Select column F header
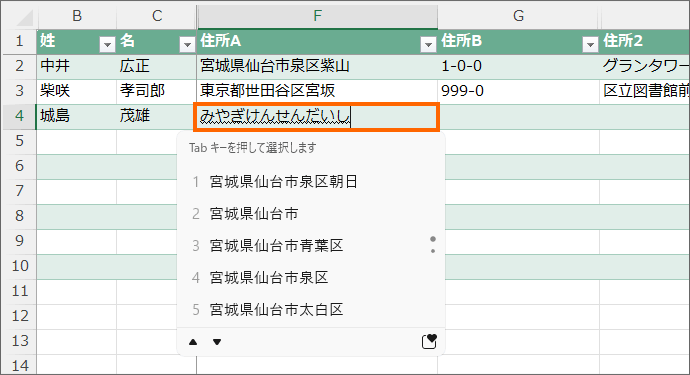Viewport: 690px width, 375px height. pyautogui.click(x=317, y=16)
